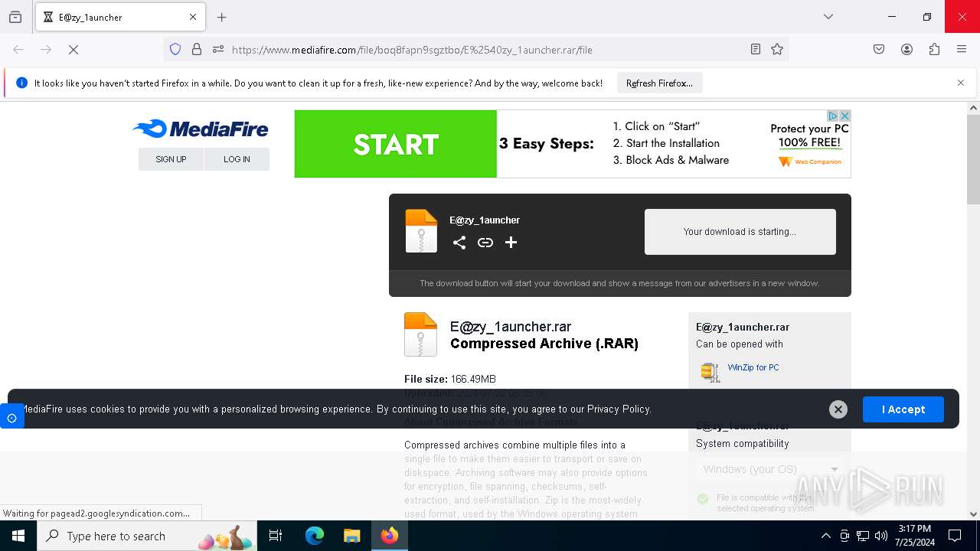980x551 pixels.
Task: Close the E@zy_1auncher tab
Action: tap(193, 17)
